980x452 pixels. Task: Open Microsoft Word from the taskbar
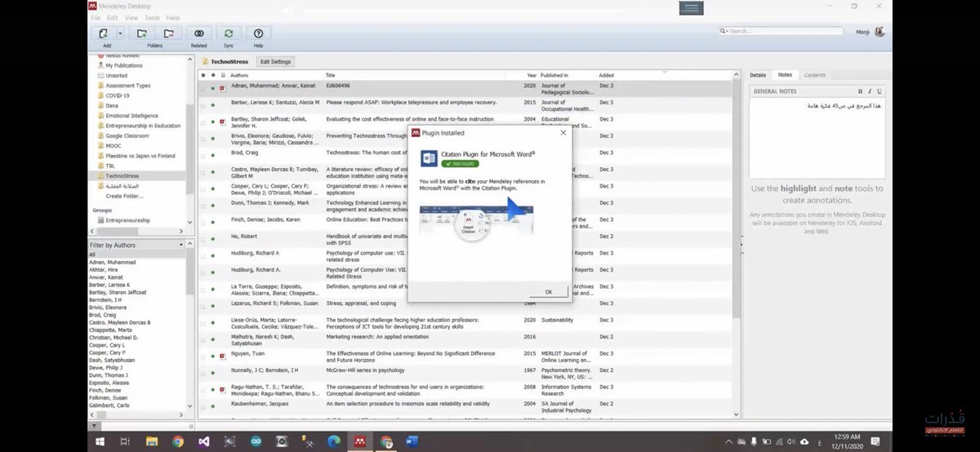pyautogui.click(x=411, y=441)
